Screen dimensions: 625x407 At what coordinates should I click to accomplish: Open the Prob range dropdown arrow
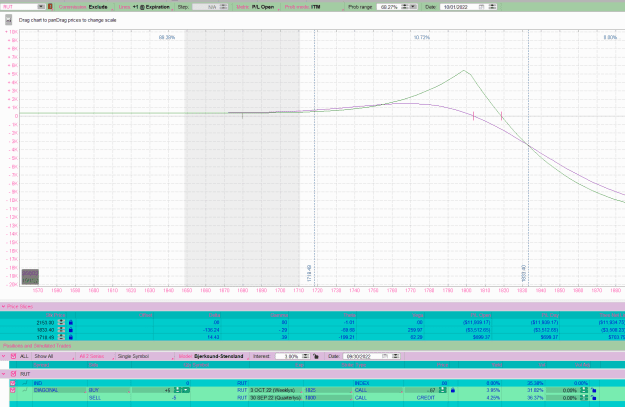click(x=413, y=7)
